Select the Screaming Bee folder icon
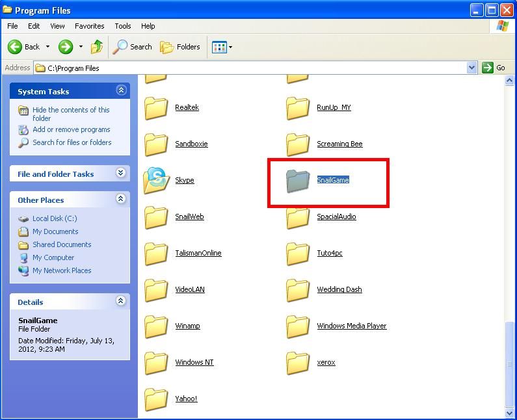This screenshot has height=420, width=517. [298, 144]
